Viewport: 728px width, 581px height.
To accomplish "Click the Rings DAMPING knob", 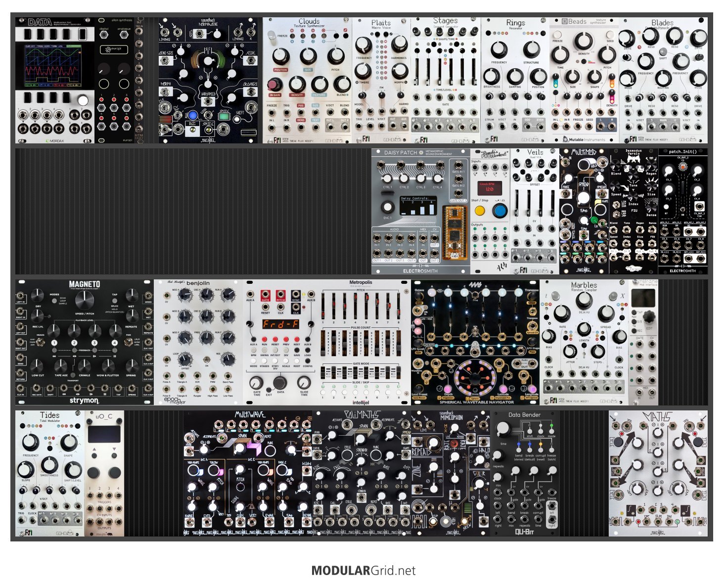I will tap(515, 76).
